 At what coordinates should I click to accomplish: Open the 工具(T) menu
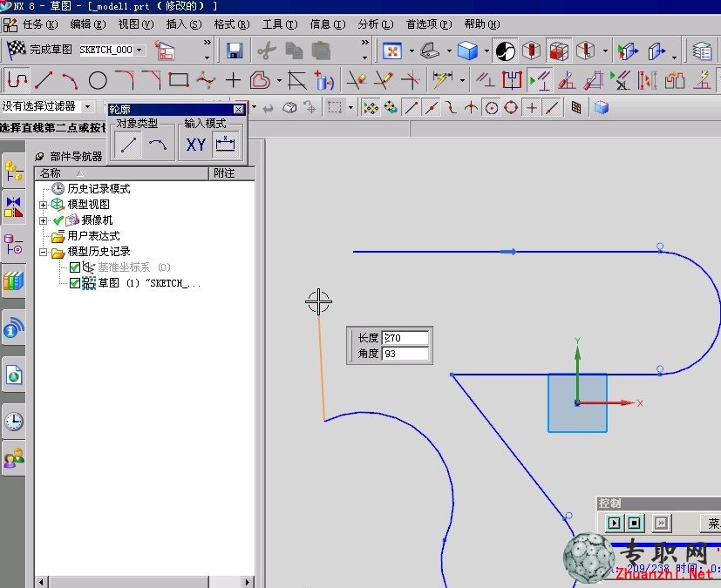click(280, 24)
